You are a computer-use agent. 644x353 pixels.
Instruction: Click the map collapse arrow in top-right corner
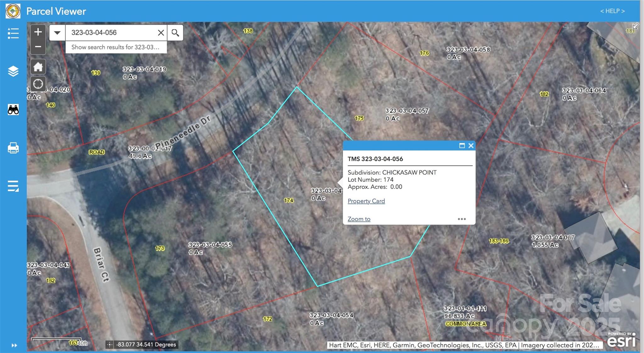635,26
